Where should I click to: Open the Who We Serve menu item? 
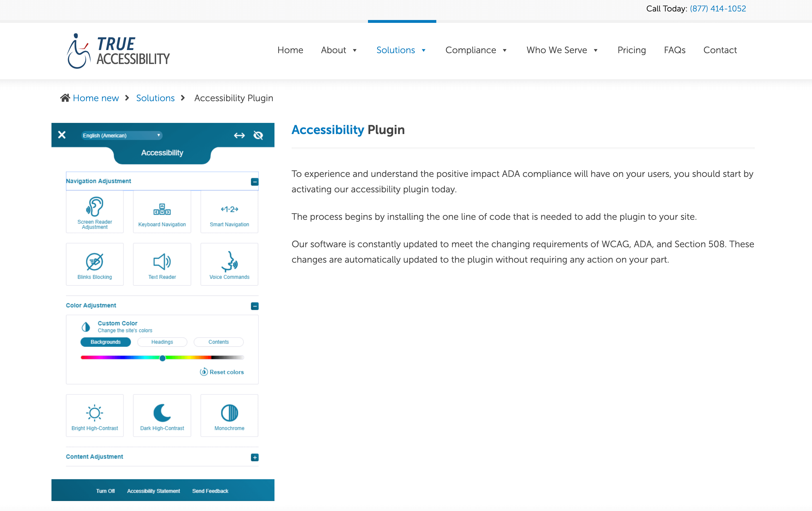pyautogui.click(x=556, y=50)
